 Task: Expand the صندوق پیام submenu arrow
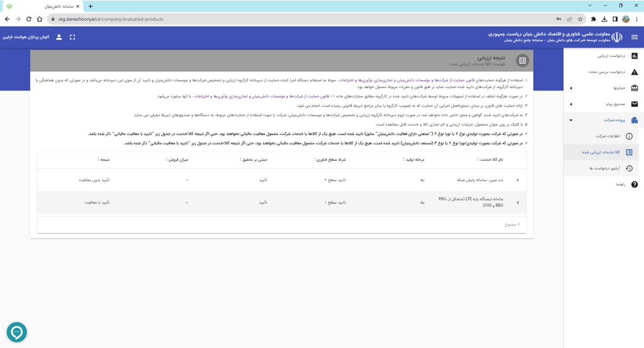click(571, 104)
